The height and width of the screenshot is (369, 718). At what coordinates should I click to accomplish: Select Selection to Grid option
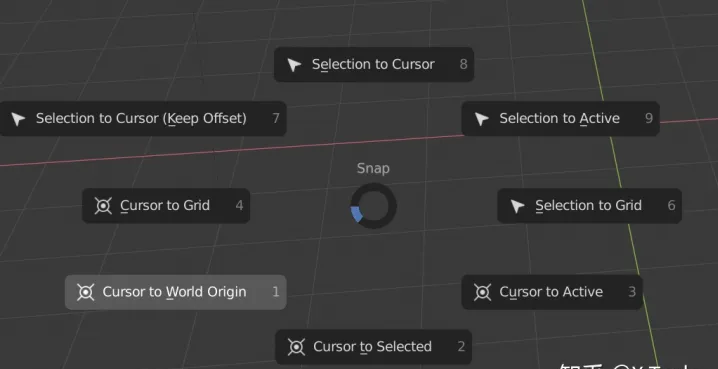pyautogui.click(x=590, y=206)
